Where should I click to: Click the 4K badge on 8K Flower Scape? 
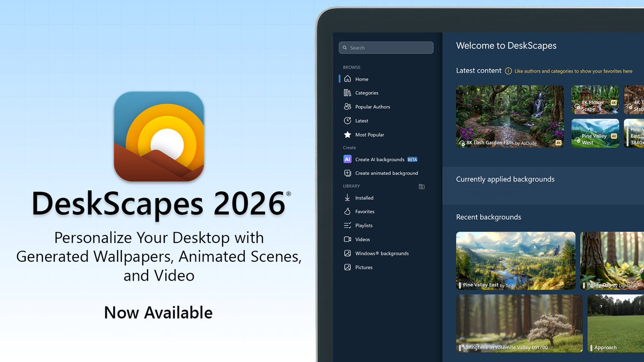click(614, 102)
